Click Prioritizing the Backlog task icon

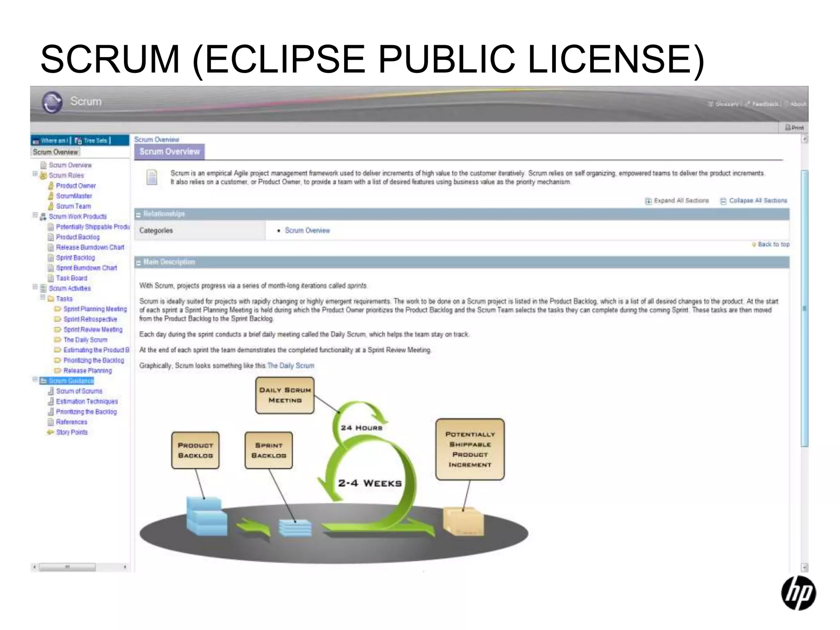point(58,360)
